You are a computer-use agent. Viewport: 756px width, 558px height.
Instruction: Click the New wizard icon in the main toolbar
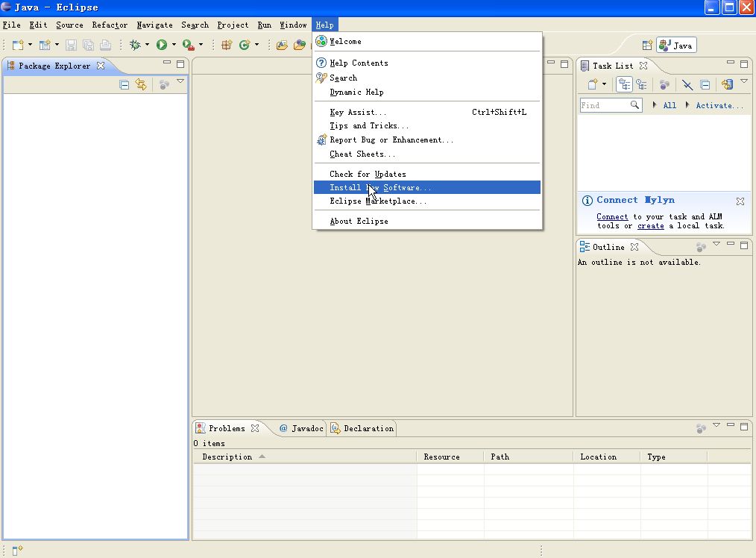[18, 45]
